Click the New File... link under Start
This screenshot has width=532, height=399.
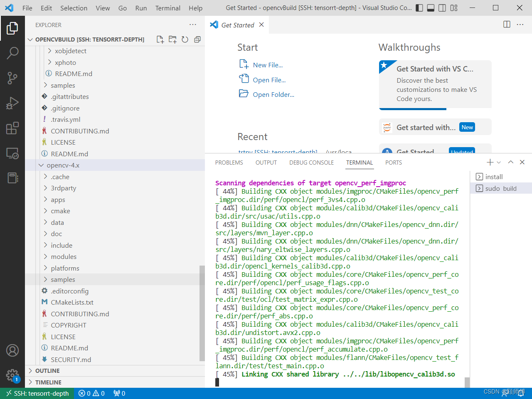tap(268, 65)
